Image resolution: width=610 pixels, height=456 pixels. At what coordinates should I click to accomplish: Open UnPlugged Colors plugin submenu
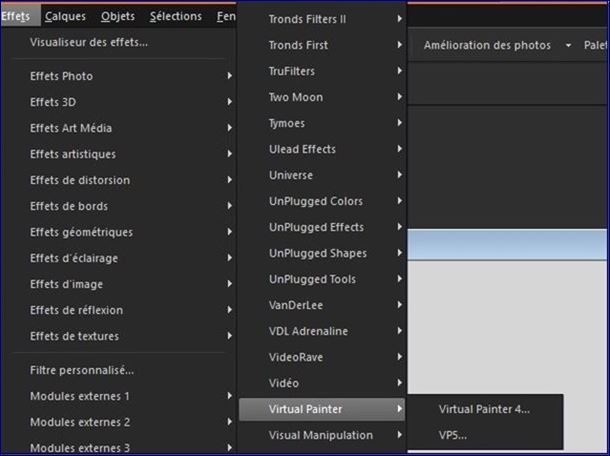tap(322, 202)
